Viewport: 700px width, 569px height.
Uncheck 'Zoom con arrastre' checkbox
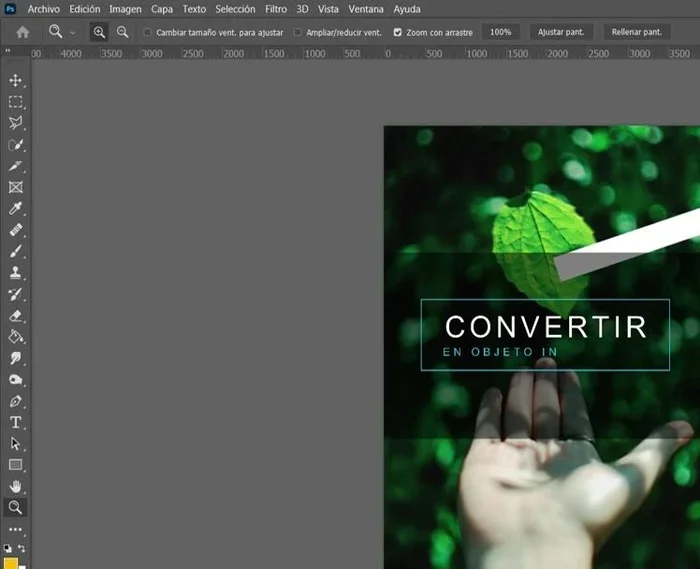(398, 32)
